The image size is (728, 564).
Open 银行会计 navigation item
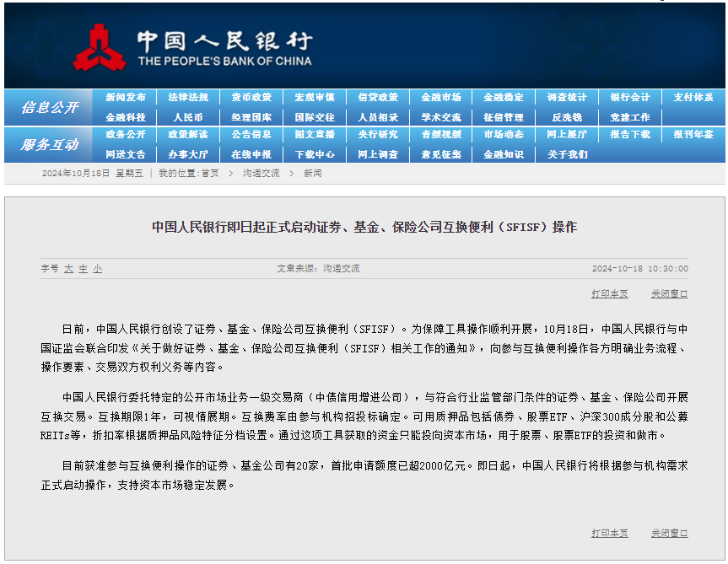(630, 98)
